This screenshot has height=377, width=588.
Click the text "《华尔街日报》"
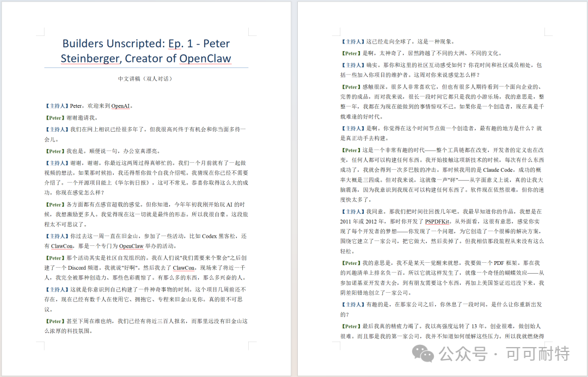pos(132,183)
